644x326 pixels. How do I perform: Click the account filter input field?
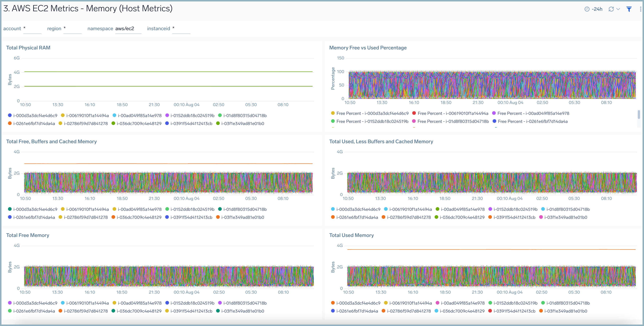coord(32,29)
